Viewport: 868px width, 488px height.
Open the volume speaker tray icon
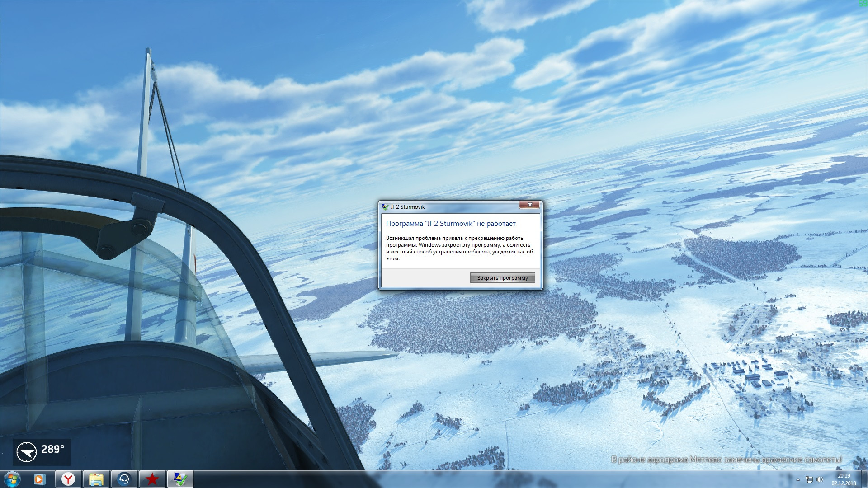click(820, 479)
